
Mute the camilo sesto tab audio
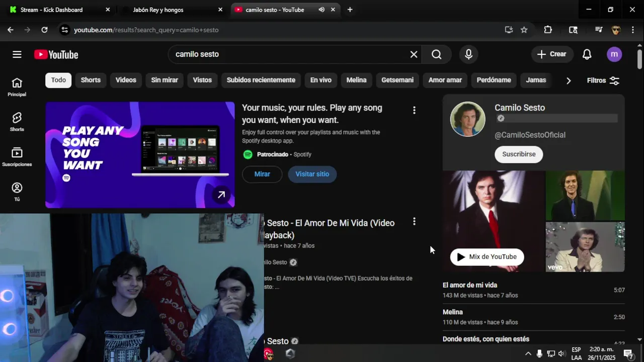coord(321,10)
